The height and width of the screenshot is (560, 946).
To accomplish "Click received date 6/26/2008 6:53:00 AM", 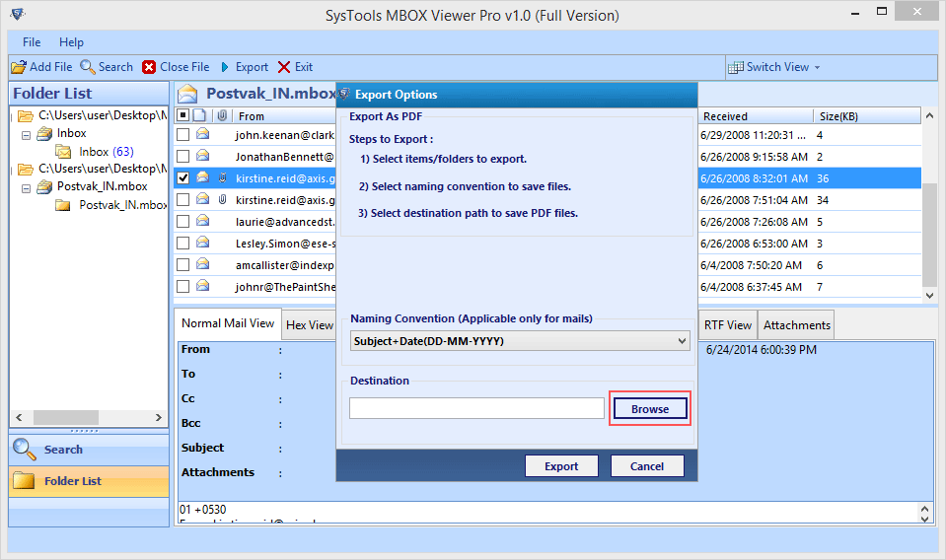I will (x=754, y=244).
